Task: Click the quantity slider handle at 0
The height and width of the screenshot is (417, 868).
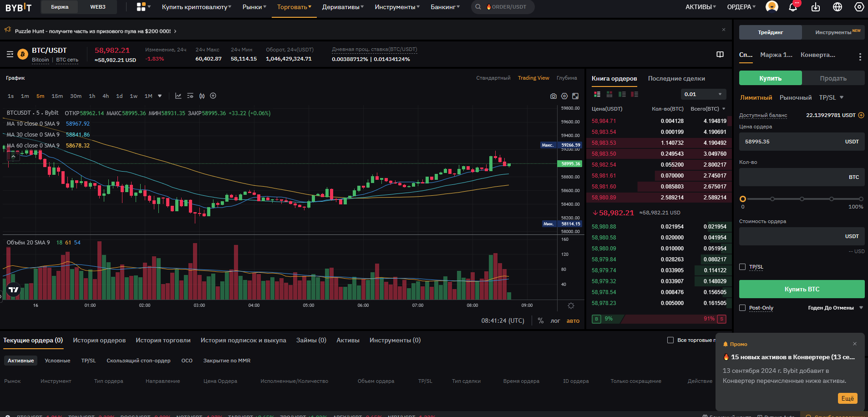Action: coord(743,199)
